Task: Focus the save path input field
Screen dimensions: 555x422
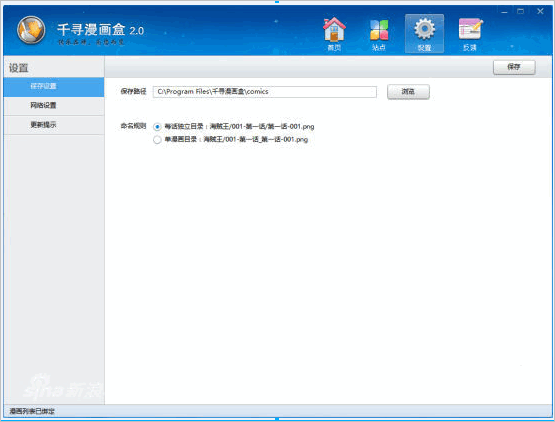Action: [264, 92]
